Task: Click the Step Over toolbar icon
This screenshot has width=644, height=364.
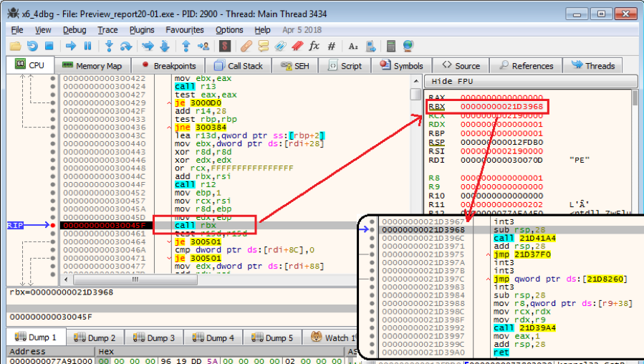Action: coord(126,46)
